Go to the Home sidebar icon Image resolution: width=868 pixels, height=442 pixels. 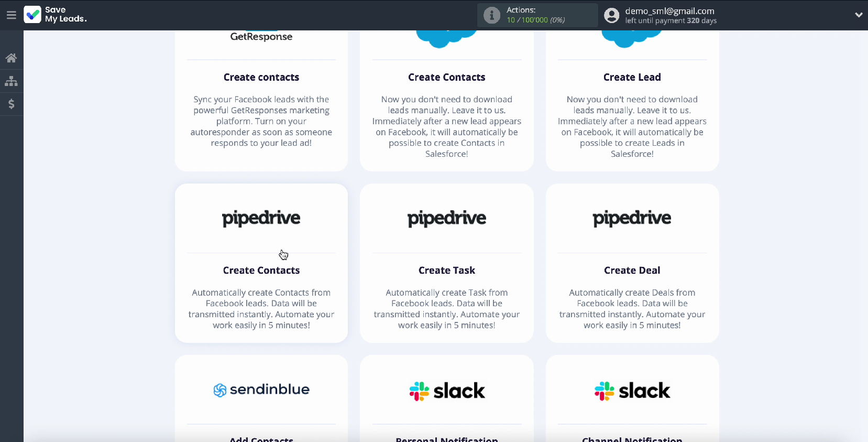[11, 58]
